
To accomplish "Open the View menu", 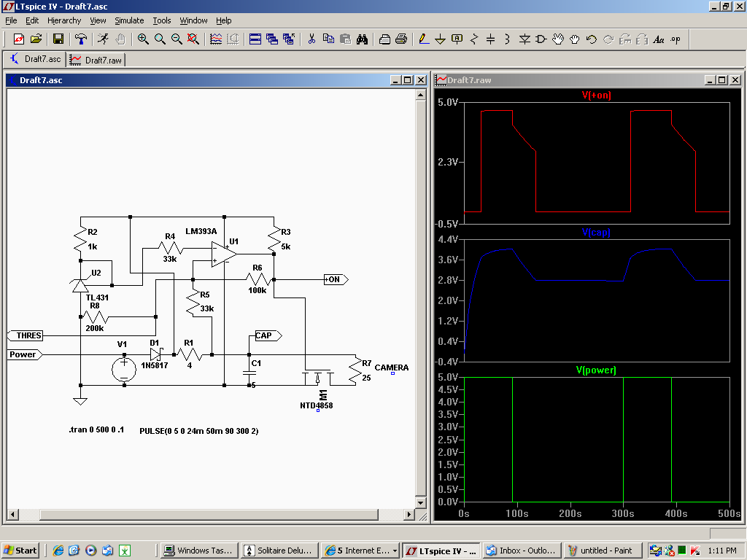I will point(98,20).
